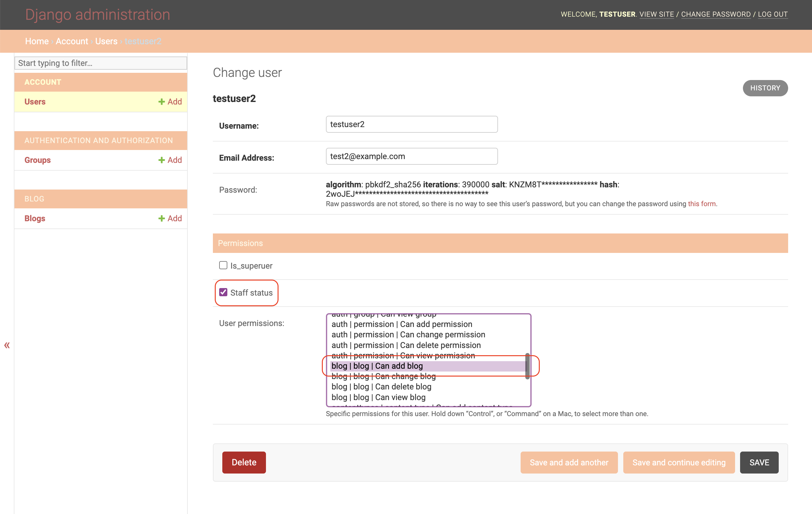This screenshot has height=514, width=812.
Task: Click the dark SAVE button
Action: pyautogui.click(x=759, y=463)
